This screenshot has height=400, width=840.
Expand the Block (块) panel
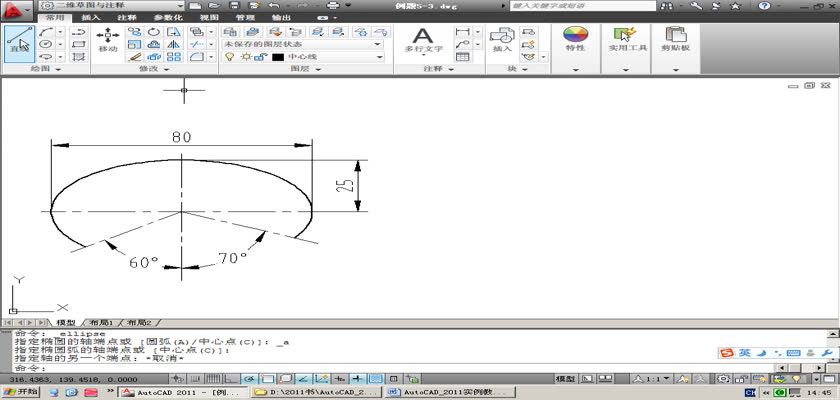coord(518,69)
